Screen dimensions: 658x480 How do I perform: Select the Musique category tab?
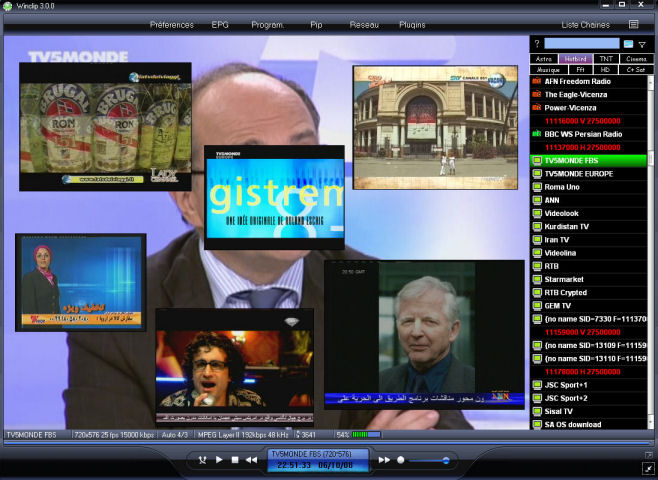click(x=549, y=70)
